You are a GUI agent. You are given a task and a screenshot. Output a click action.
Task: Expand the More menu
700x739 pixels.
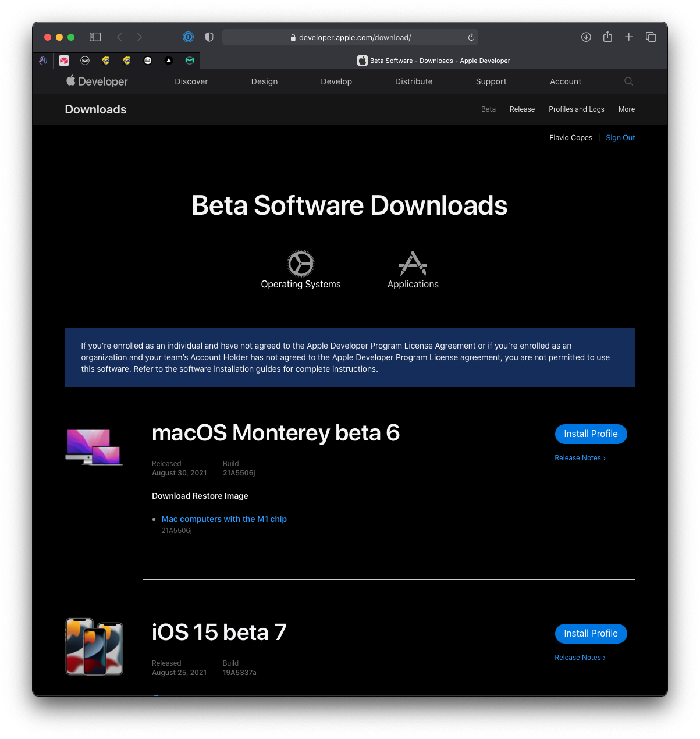point(627,109)
